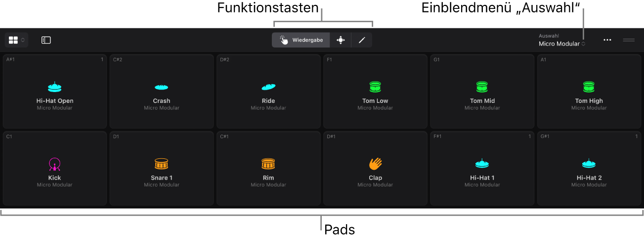Click the Auswahl label
644x242 pixels.
tap(549, 36)
